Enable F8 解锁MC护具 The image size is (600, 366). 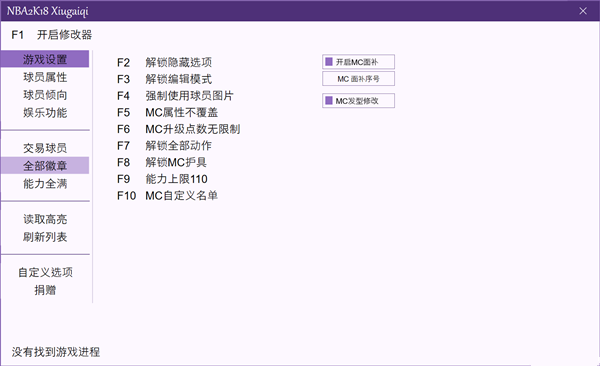point(162,162)
